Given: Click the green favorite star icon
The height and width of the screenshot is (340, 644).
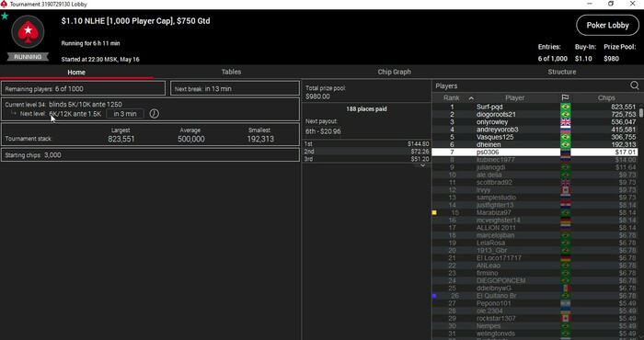Looking at the screenshot, I should click(5, 16).
